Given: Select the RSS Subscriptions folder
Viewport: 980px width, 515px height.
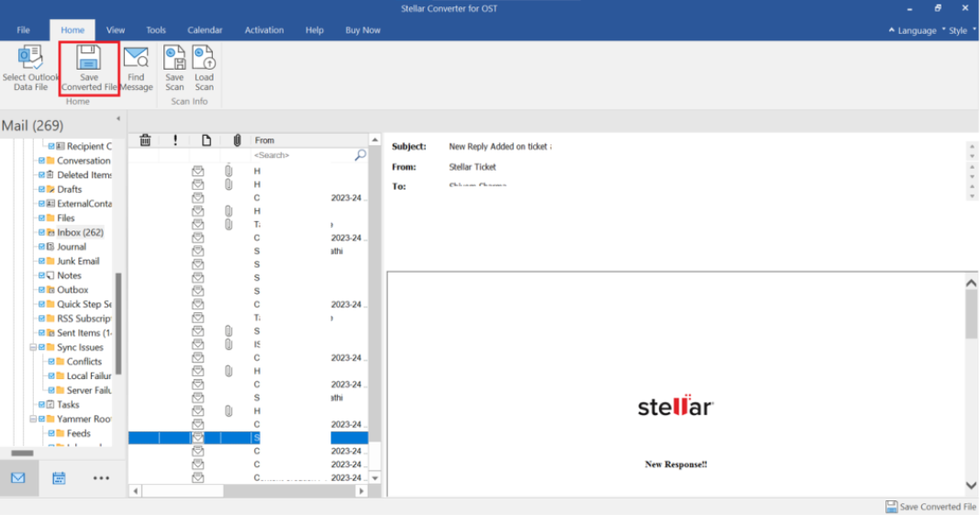Looking at the screenshot, I should tap(84, 319).
